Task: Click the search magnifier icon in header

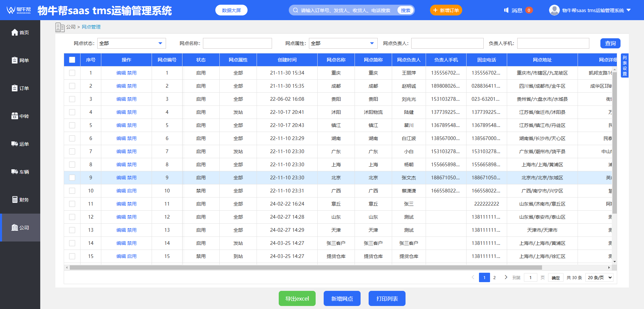Action: coord(296,10)
